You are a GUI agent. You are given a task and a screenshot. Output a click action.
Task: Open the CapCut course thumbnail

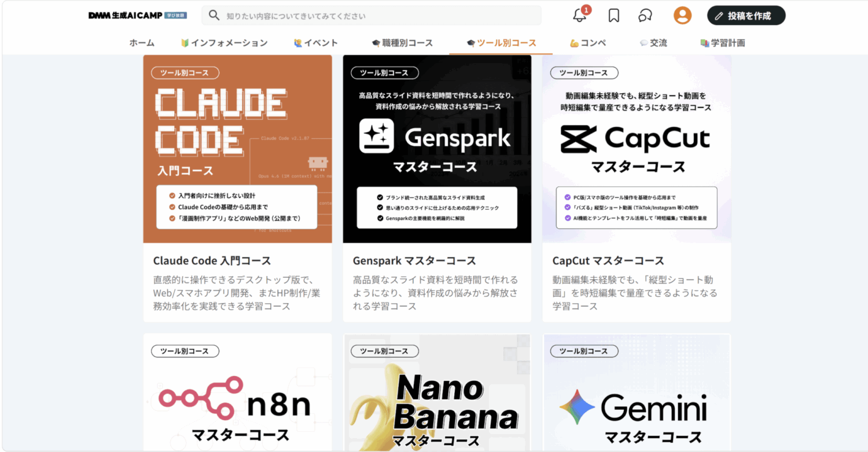(x=637, y=149)
